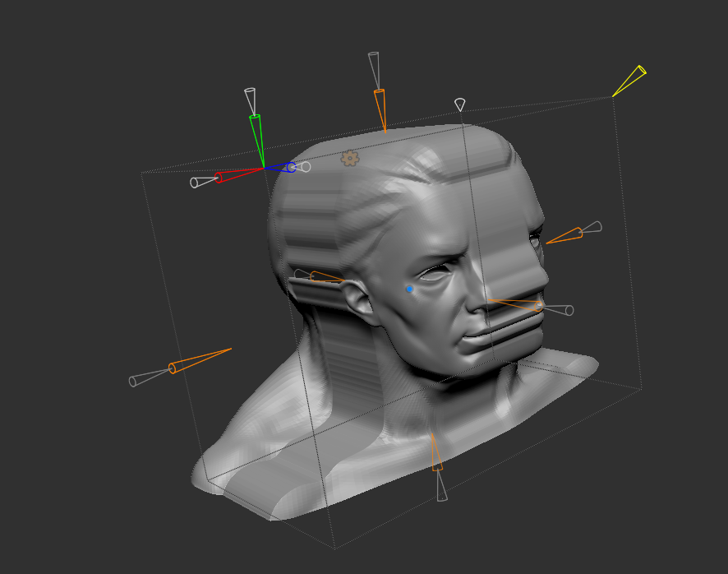
Task: Click the red X-axis cone
Action: pos(238,175)
